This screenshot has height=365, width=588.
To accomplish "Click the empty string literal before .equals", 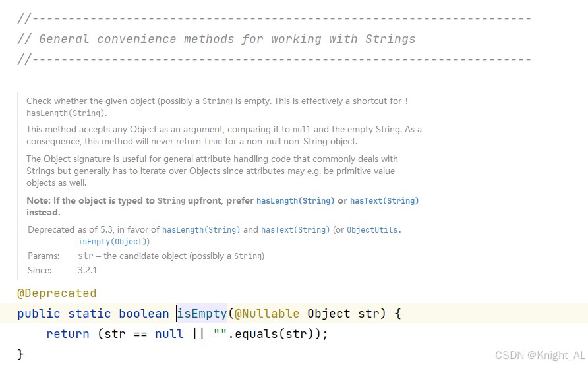I will pos(220,334).
